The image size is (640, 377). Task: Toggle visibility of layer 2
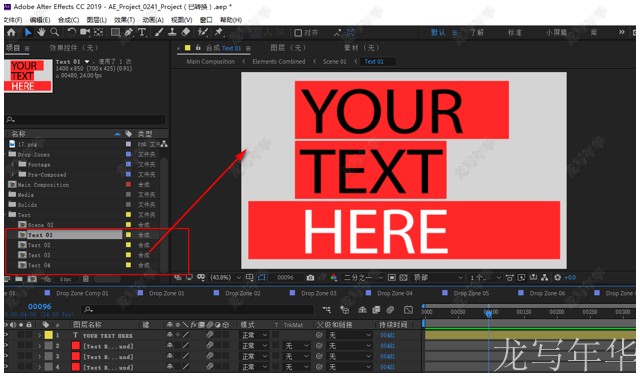7,346
